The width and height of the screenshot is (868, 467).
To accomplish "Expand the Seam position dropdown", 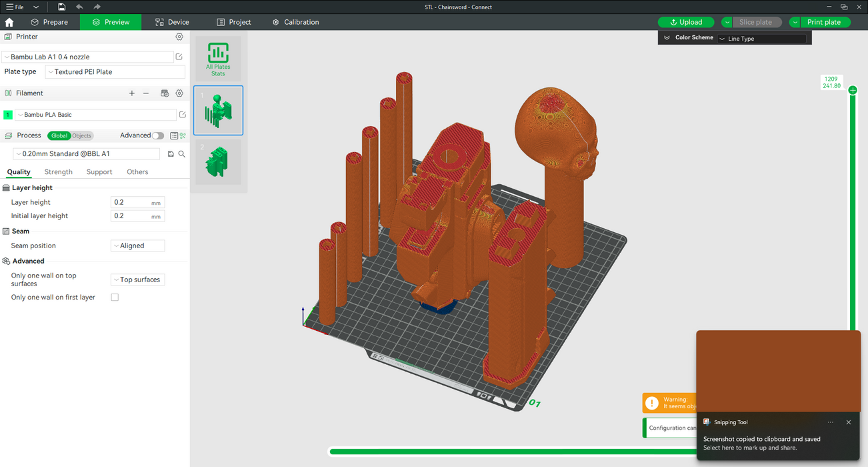I will click(137, 246).
